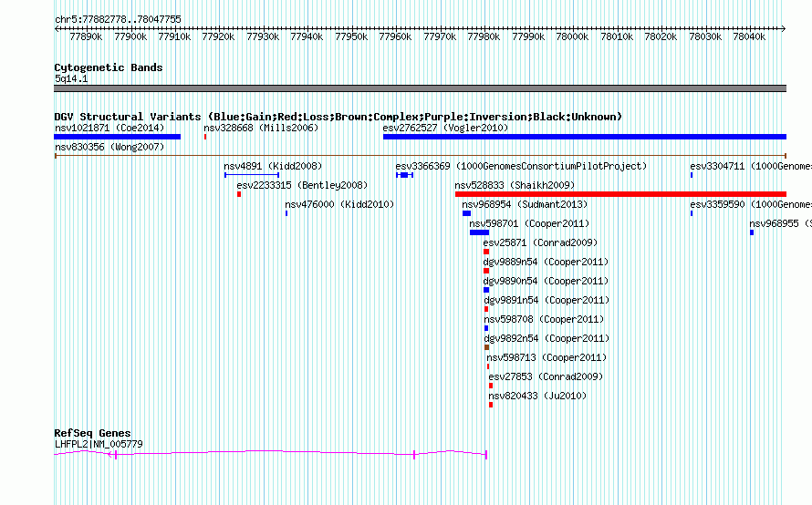The image size is (812, 505).
Task: Select the long red loss bar of nsv528833
Action: click(621, 194)
